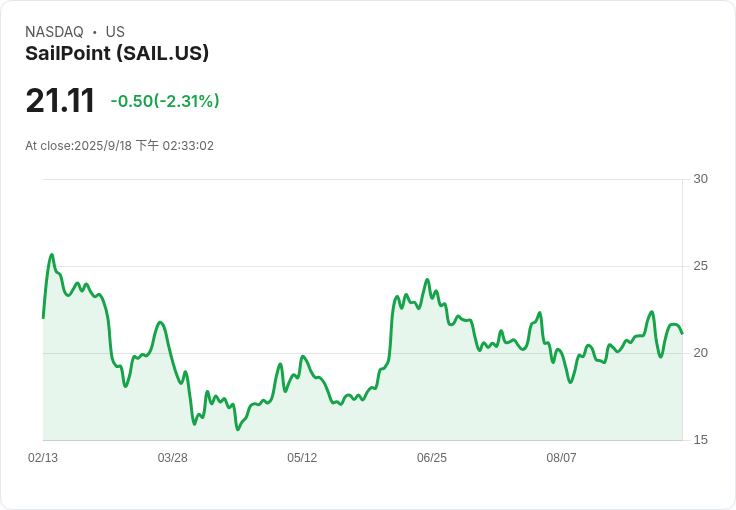Viewport: 736px width, 510px height.
Task: Click the current price 21.11
Action: [60, 100]
